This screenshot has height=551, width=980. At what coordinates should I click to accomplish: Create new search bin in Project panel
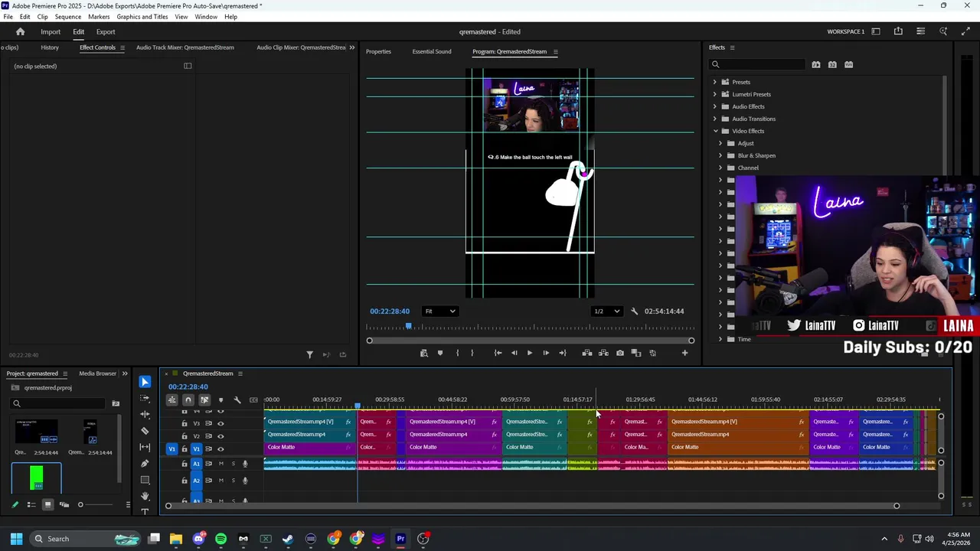click(116, 403)
